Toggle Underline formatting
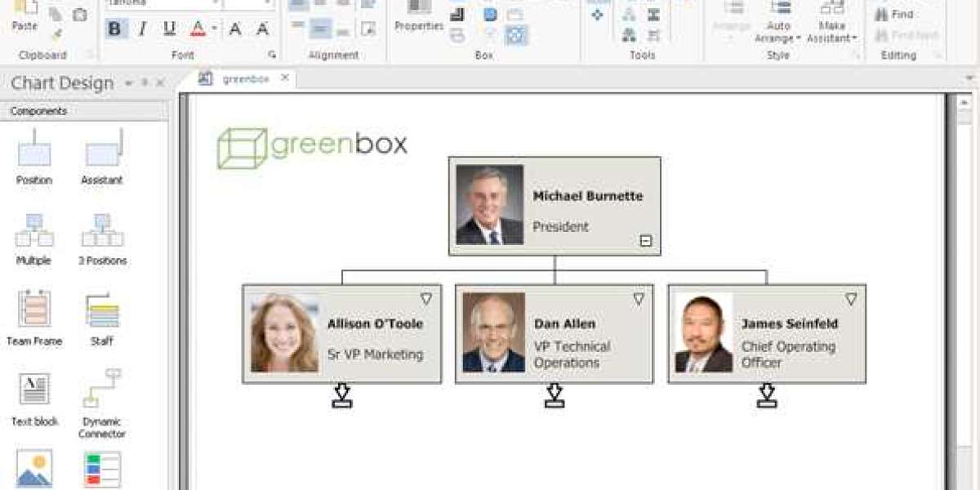This screenshot has width=980, height=490. [x=169, y=29]
